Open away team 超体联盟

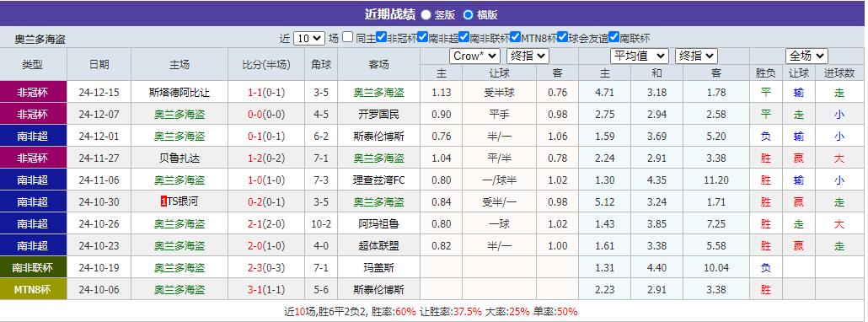[x=378, y=245]
